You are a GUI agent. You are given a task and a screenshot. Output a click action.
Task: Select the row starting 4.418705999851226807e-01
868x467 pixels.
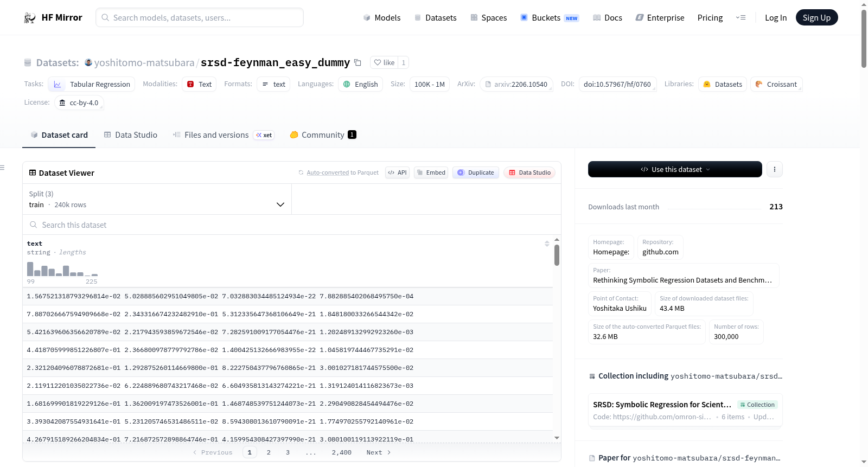(288, 350)
